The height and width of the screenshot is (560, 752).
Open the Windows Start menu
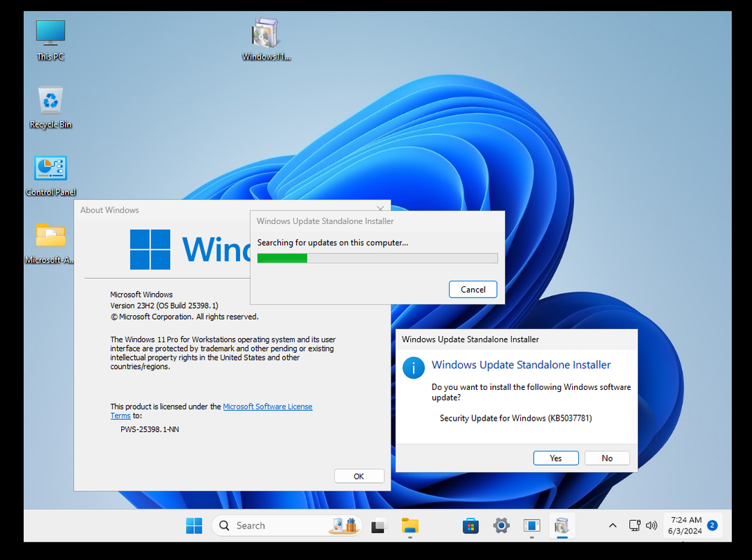point(194,526)
